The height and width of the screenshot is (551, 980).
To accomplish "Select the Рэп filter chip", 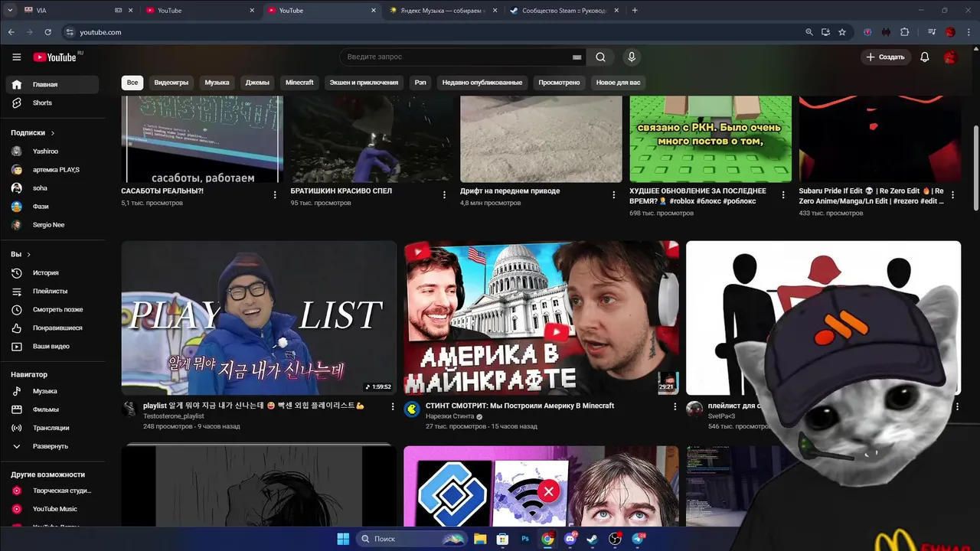I will pos(420,82).
